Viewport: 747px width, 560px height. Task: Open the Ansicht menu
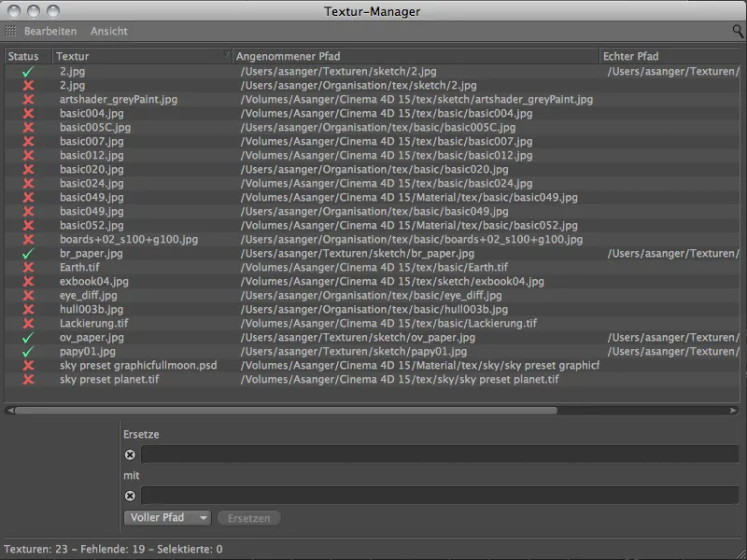point(109,32)
